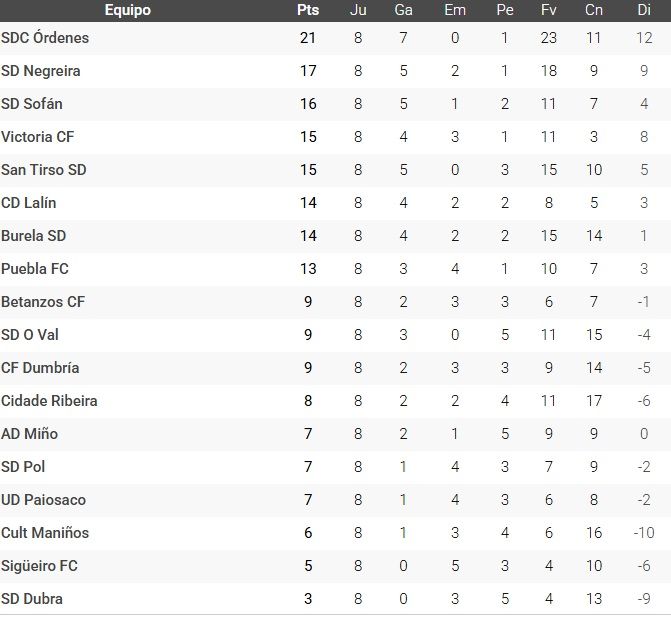Click the Pe column header
The image size is (671, 619).
505,10
